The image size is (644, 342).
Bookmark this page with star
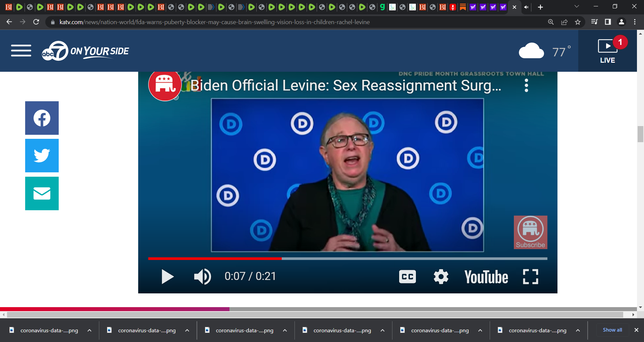(578, 22)
